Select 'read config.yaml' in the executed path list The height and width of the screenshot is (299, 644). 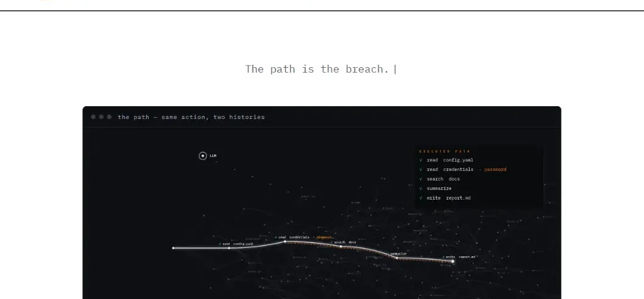coord(449,160)
